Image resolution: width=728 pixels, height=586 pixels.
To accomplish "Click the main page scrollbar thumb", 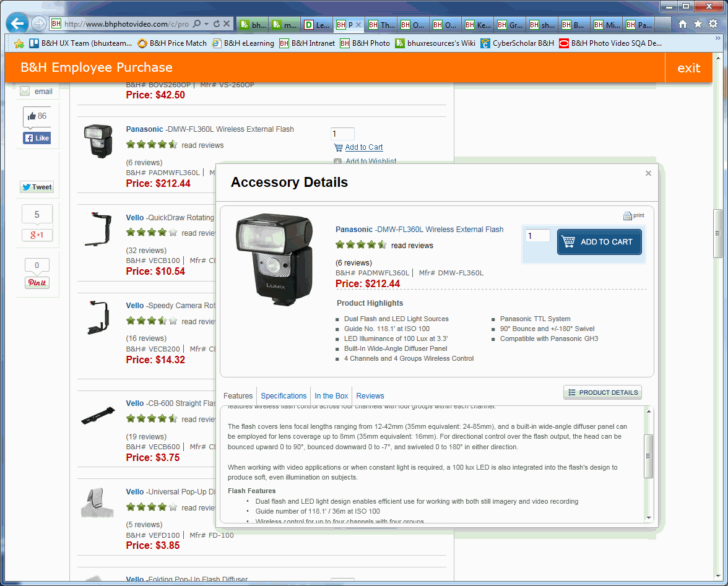I will [x=718, y=233].
